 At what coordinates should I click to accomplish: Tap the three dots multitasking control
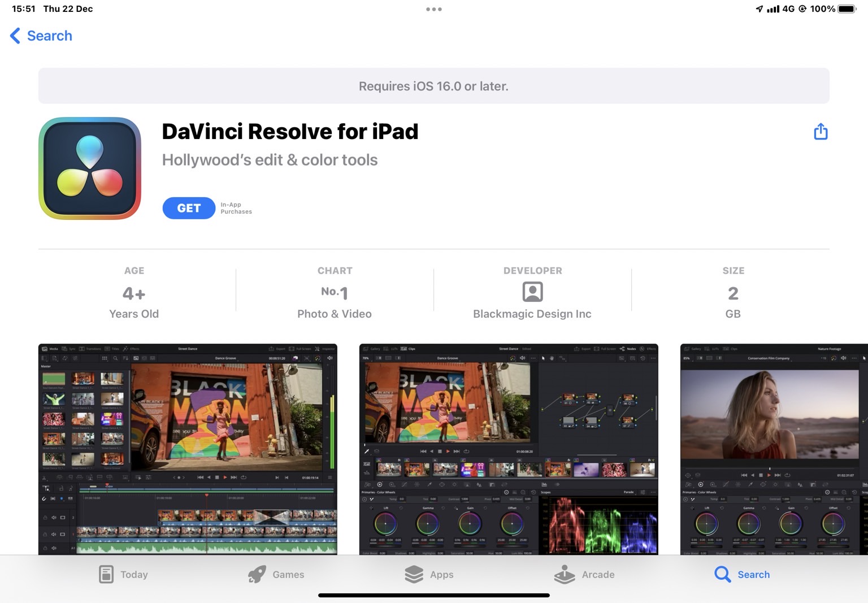pos(434,9)
